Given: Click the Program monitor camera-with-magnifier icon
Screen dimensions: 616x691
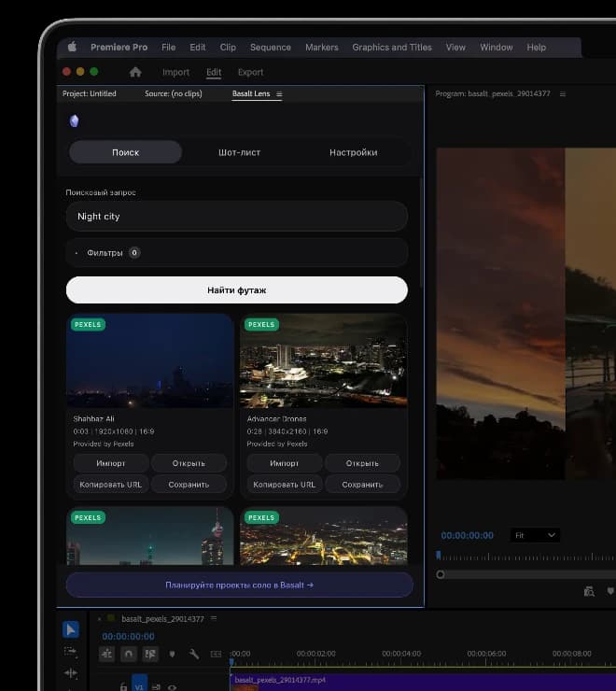Looking at the screenshot, I should tap(589, 591).
